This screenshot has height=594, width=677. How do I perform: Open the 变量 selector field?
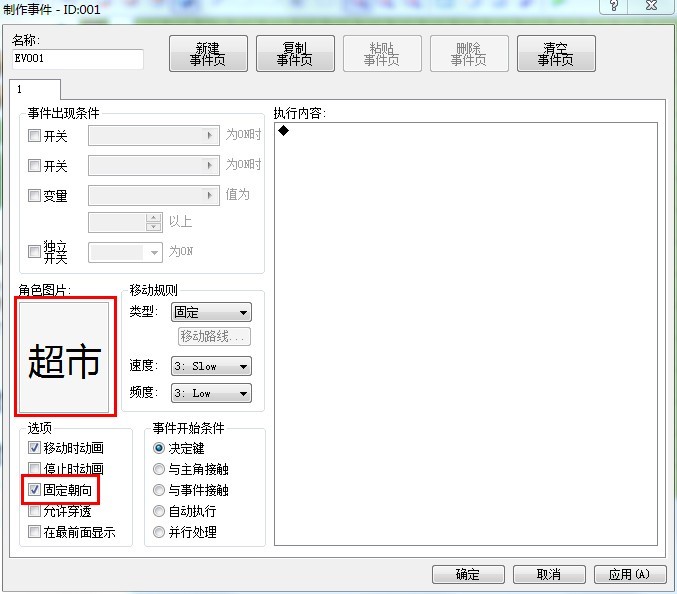tap(154, 195)
